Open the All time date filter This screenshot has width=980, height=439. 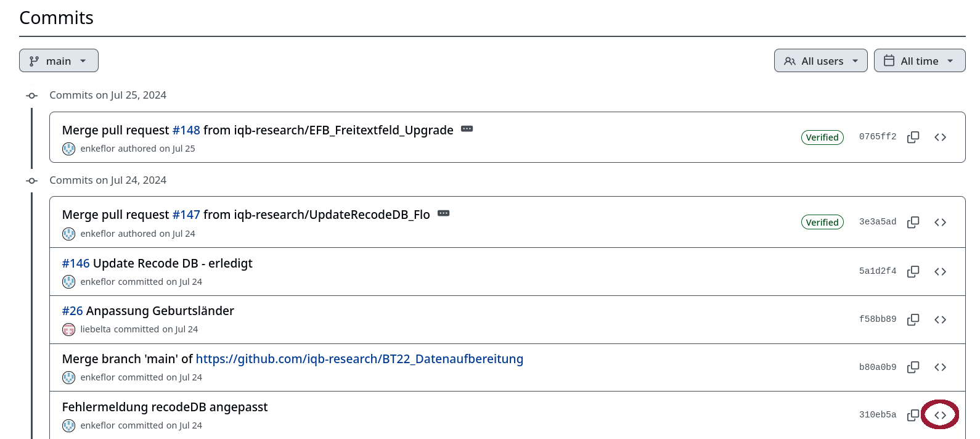919,60
